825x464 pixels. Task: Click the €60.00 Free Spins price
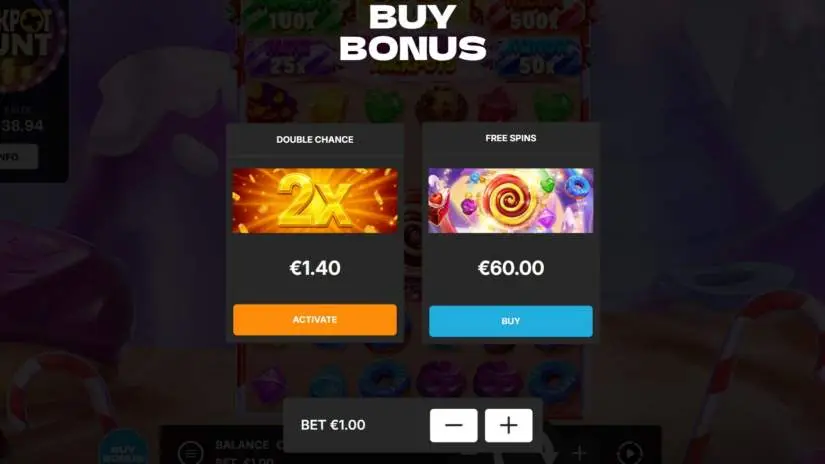pyautogui.click(x=510, y=268)
